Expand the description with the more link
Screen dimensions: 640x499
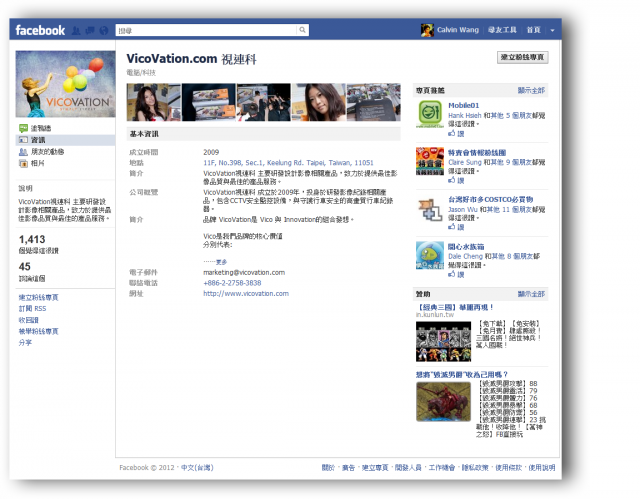click(x=221, y=262)
